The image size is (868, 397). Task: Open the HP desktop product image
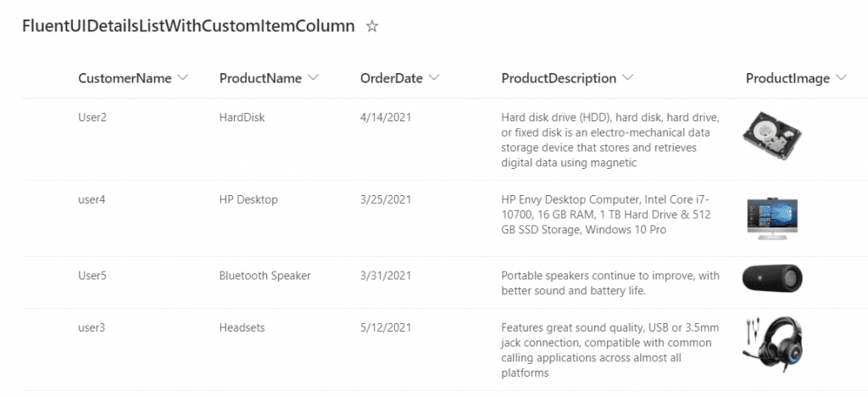(x=772, y=218)
